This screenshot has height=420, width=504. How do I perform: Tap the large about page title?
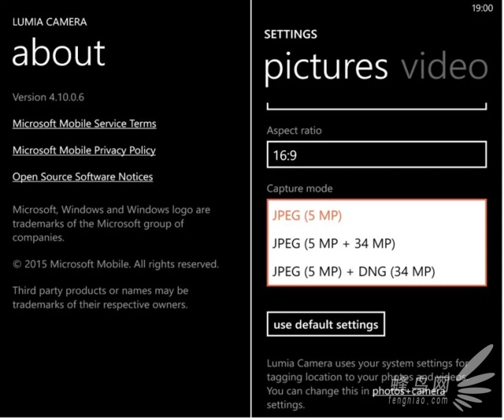pos(58,53)
